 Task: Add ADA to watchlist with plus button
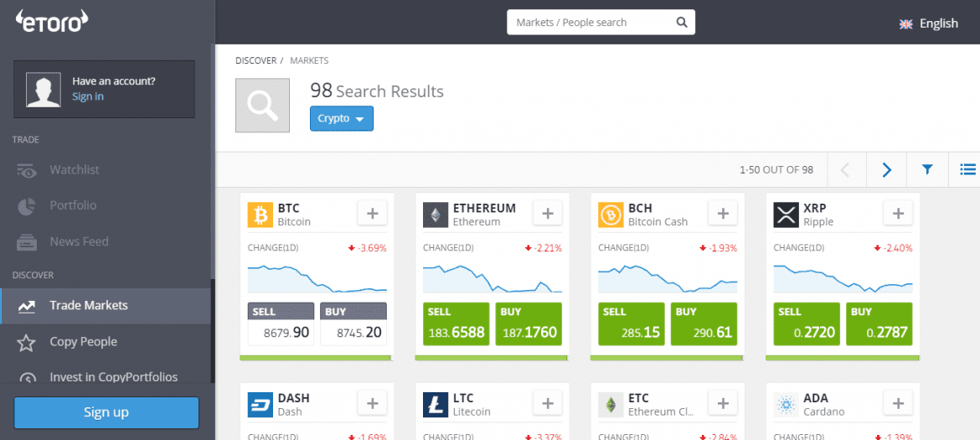tap(898, 404)
